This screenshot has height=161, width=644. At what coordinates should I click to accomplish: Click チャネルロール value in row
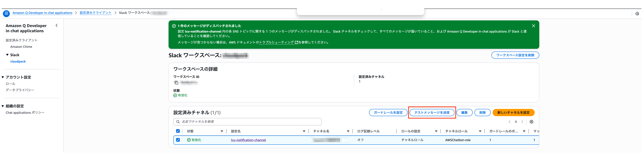(x=412, y=140)
